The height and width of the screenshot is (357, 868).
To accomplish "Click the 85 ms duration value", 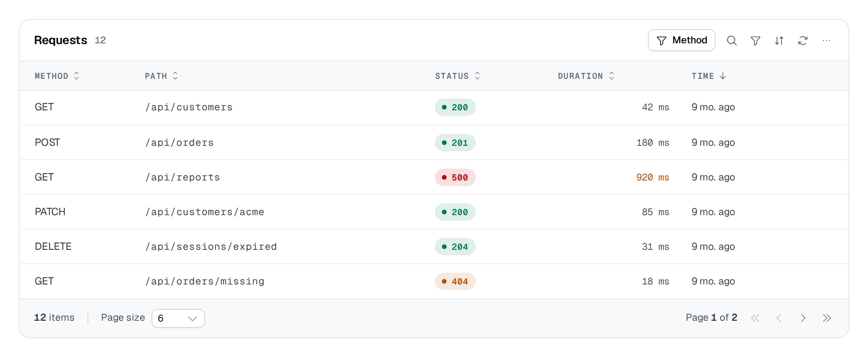I will click(x=655, y=212).
